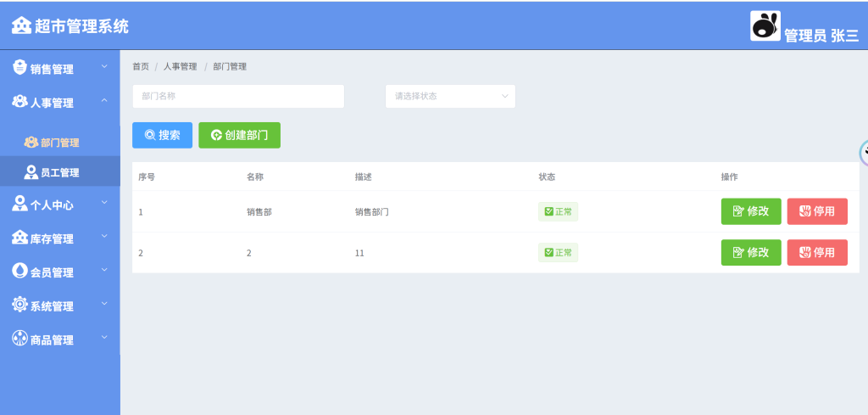Click the 系统管理 gear icon
Image resolution: width=868 pixels, height=415 pixels.
click(x=19, y=306)
